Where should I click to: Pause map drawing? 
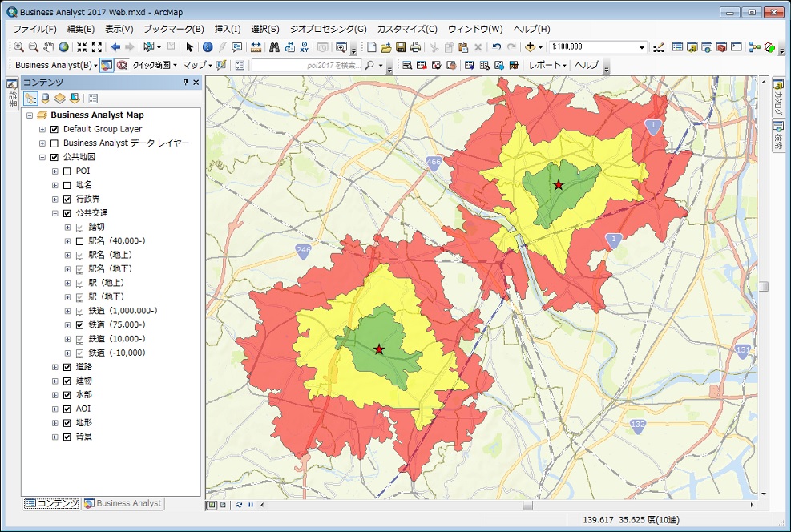click(251, 504)
